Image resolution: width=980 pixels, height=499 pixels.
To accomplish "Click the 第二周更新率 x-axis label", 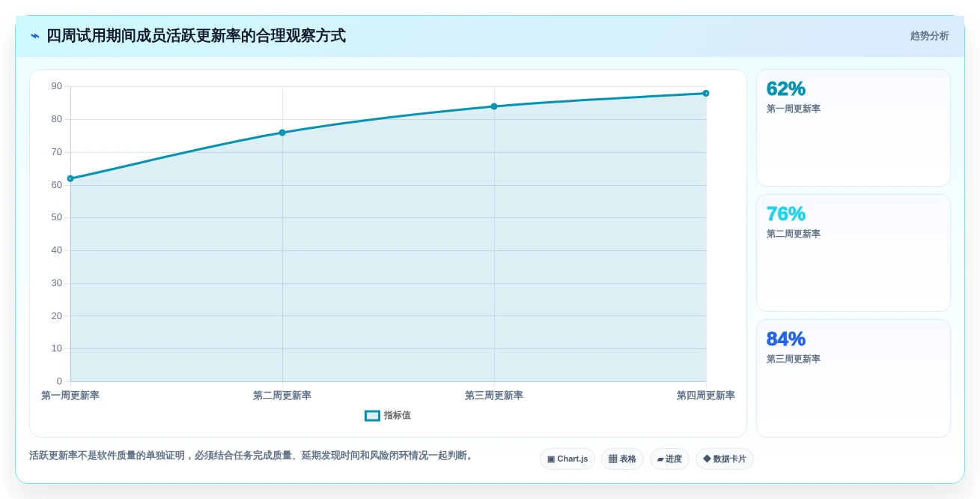I will click(282, 396).
